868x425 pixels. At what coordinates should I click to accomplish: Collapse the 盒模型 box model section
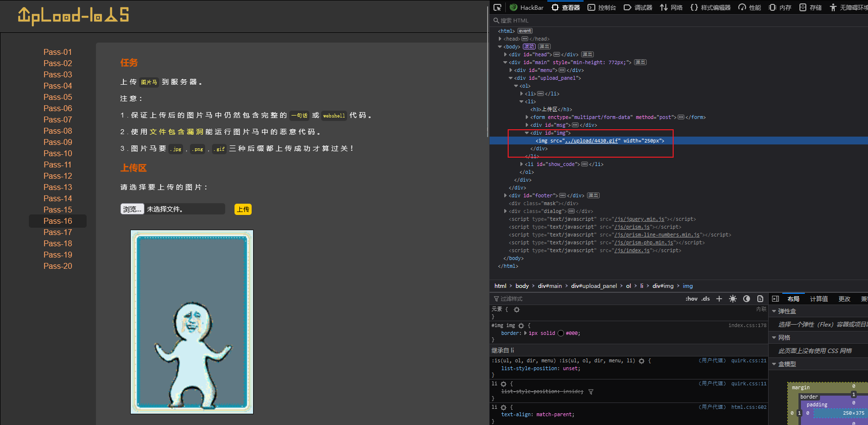coord(774,364)
